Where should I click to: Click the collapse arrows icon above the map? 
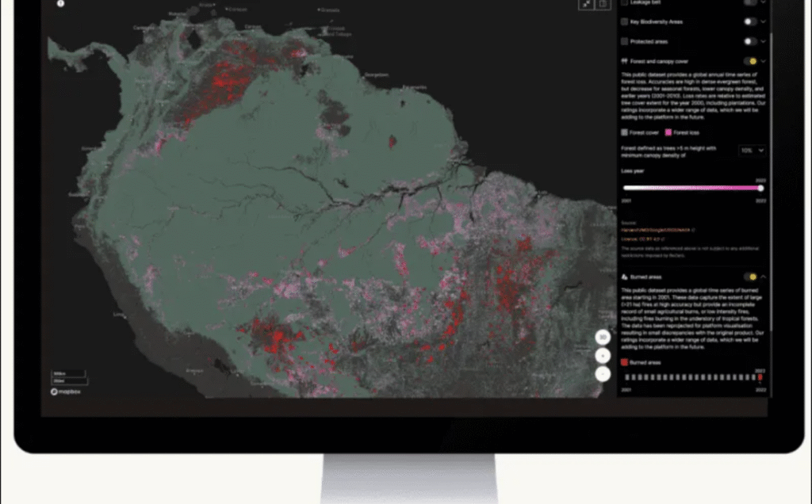586,4
